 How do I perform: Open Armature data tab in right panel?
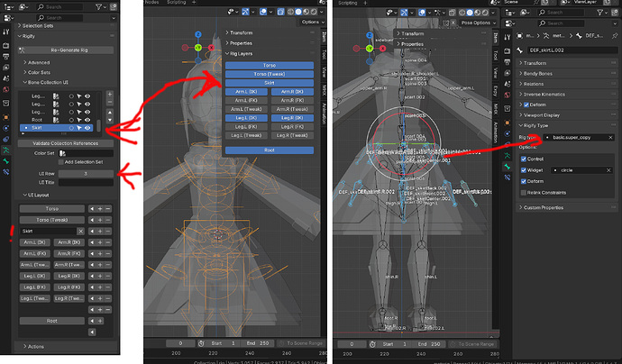click(508, 156)
